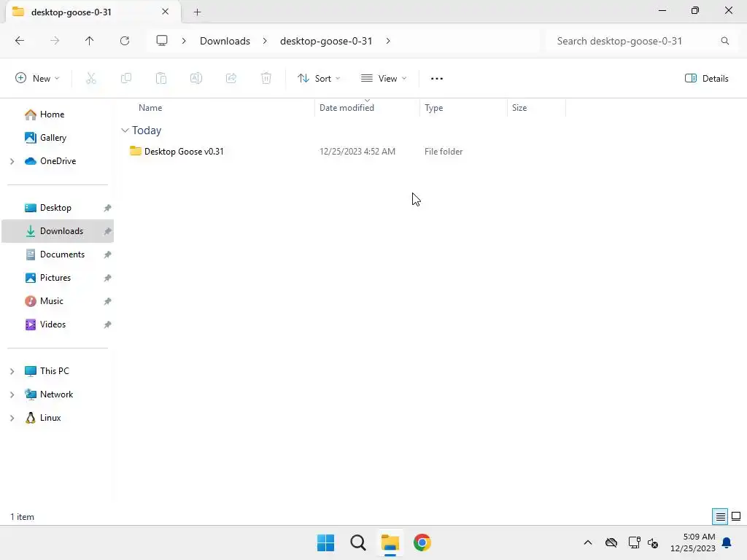This screenshot has width=747, height=560.
Task: Click chevron after Downloads in address bar
Action: (x=265, y=41)
